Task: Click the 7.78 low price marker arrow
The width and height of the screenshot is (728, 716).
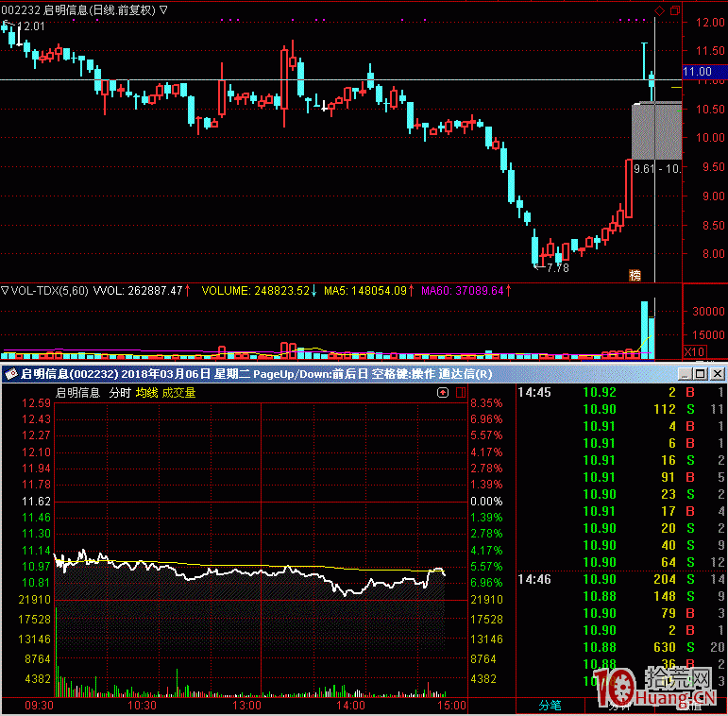Action: [551, 268]
